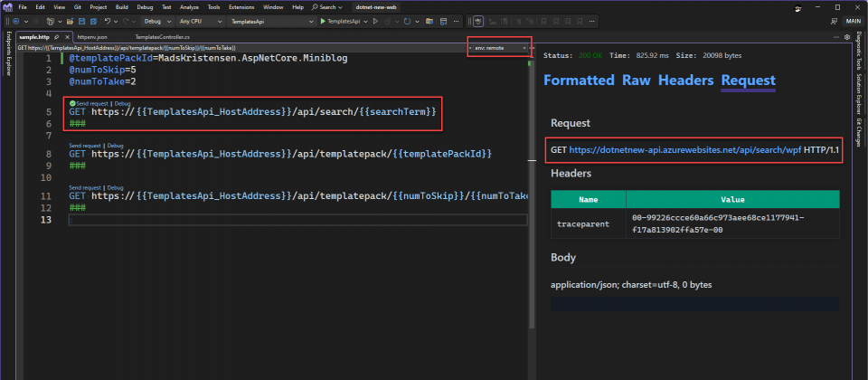
Task: Click Start Without Debugging outline play icon
Action: tap(375, 21)
